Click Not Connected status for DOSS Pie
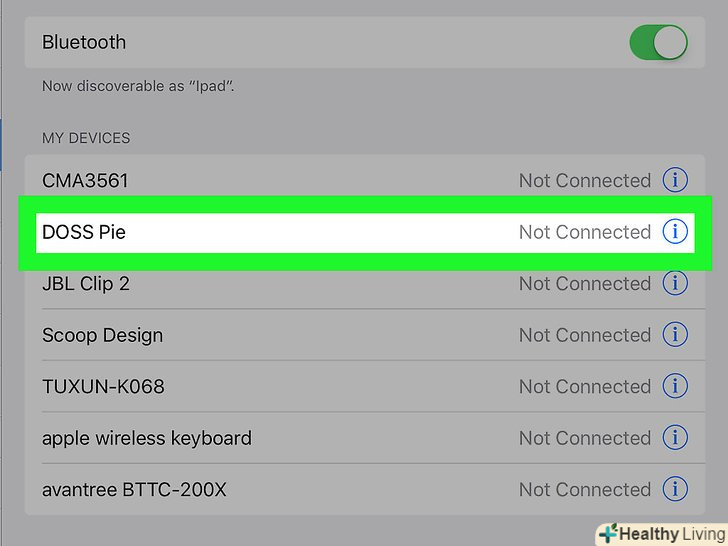Screen dimensions: 728x546 tap(584, 232)
